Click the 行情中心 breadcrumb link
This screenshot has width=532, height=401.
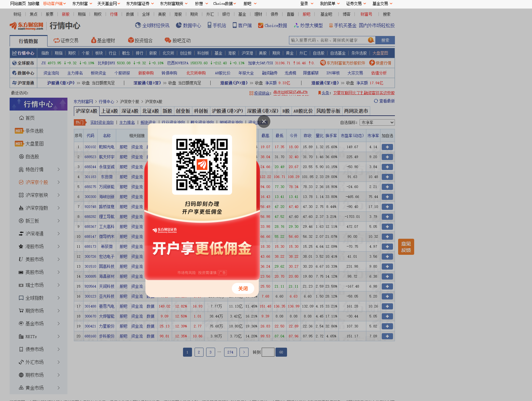point(106,102)
